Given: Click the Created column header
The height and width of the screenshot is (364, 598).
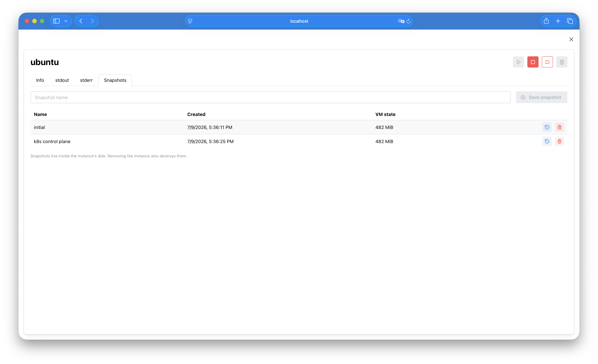Looking at the screenshot, I should pos(196,114).
